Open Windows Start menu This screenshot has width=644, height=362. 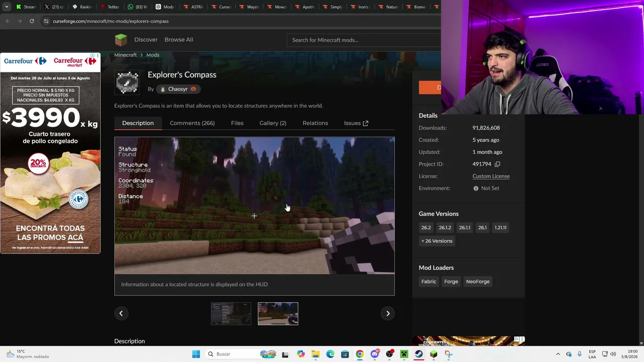196,354
